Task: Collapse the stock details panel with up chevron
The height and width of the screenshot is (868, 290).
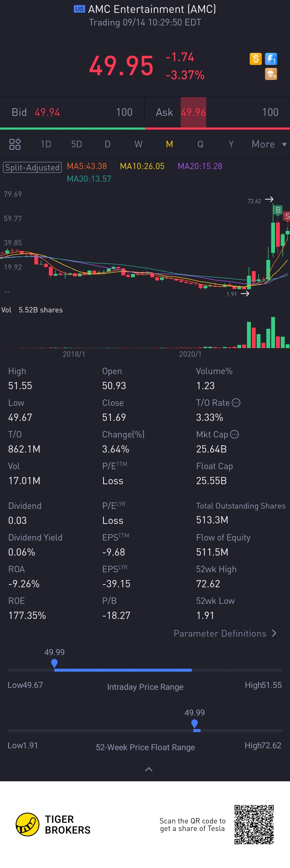Action: pyautogui.click(x=149, y=769)
